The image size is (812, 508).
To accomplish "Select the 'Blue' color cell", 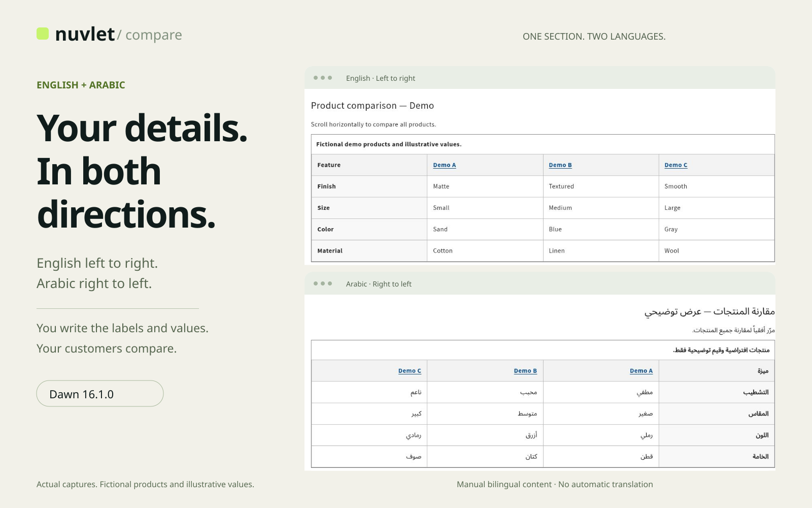I will 601,229.
